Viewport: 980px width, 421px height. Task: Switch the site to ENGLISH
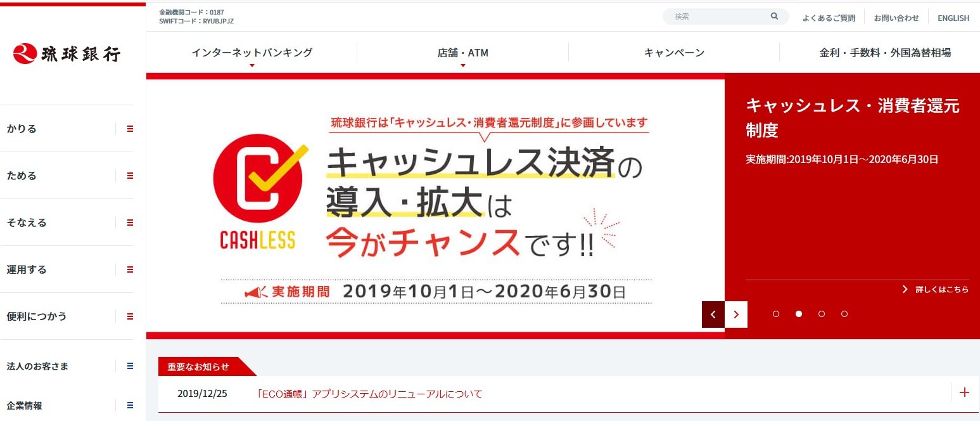coord(953,18)
